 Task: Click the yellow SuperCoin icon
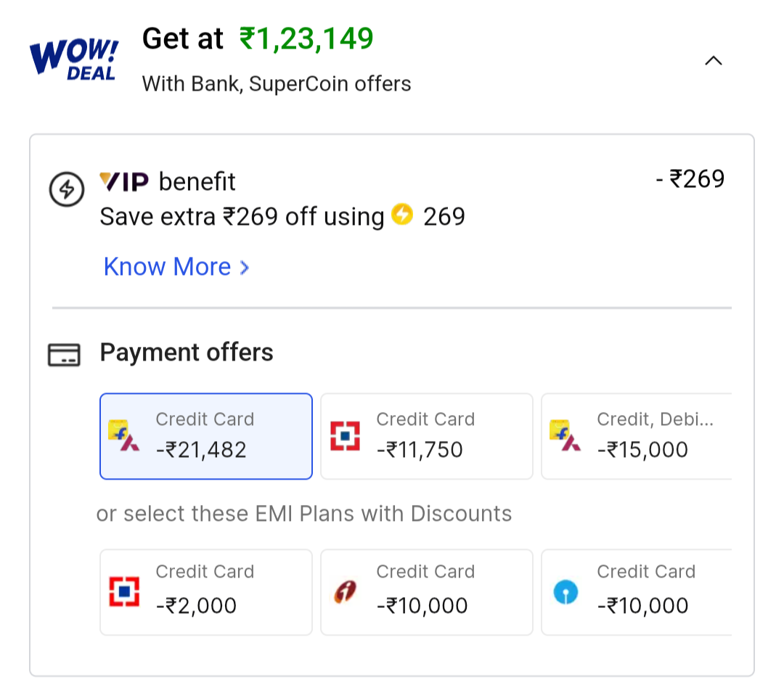point(402,215)
